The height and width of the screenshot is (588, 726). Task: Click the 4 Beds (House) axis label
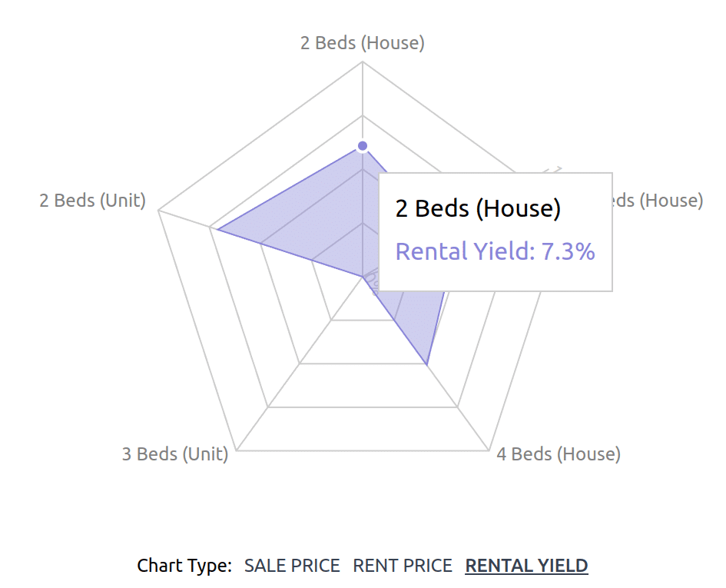point(559,453)
